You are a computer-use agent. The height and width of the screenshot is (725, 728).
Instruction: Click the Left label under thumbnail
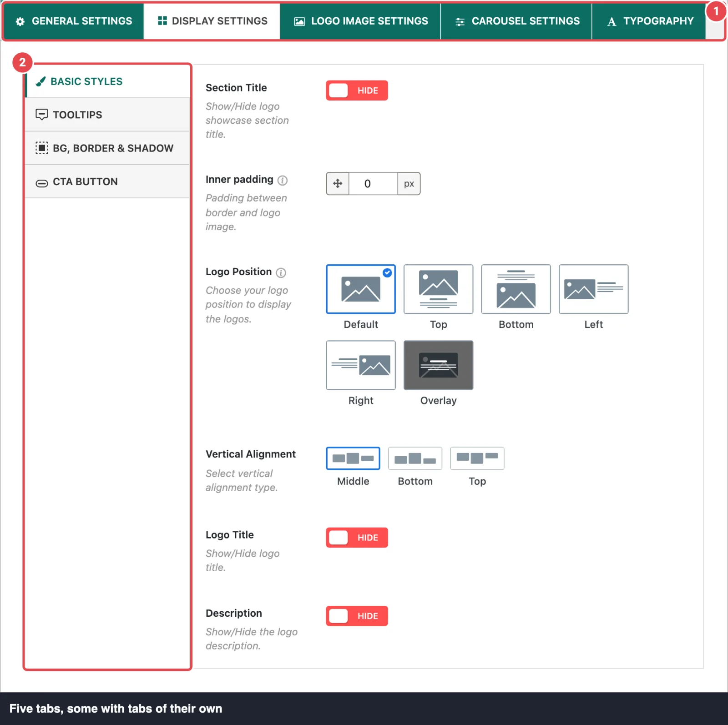(x=593, y=325)
